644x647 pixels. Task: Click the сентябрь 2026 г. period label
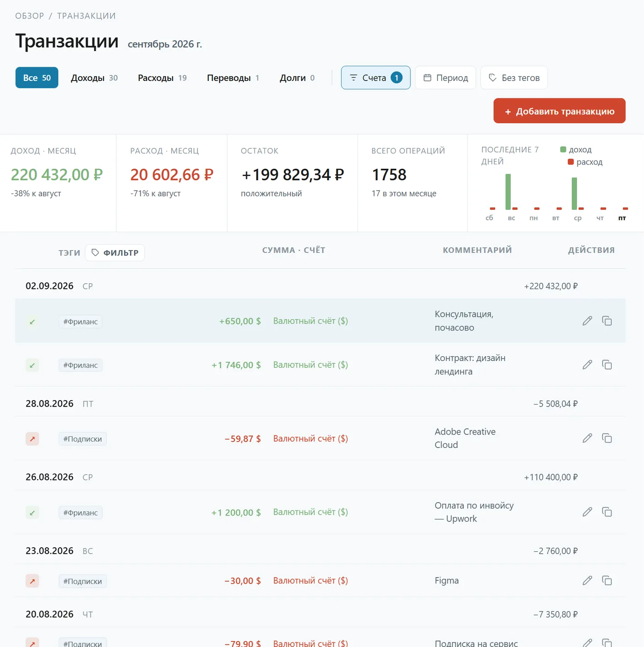click(x=165, y=44)
